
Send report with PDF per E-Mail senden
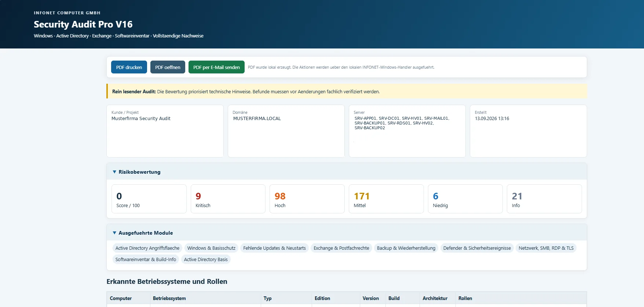tap(216, 67)
